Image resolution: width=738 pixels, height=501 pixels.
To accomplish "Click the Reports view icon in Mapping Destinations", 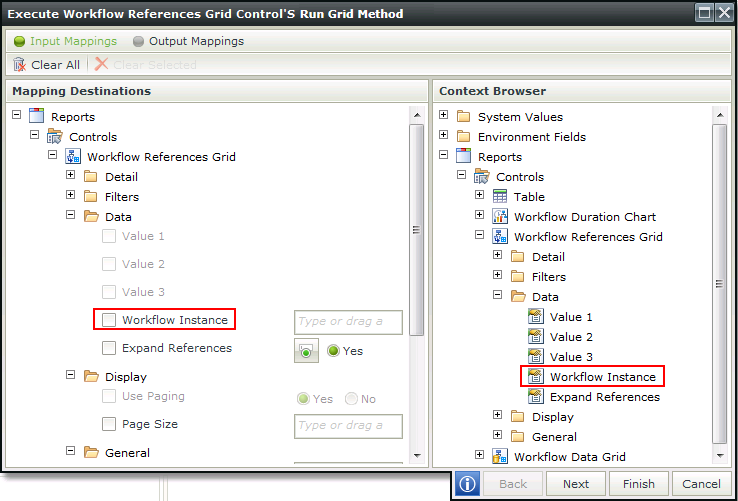I will [x=36, y=116].
